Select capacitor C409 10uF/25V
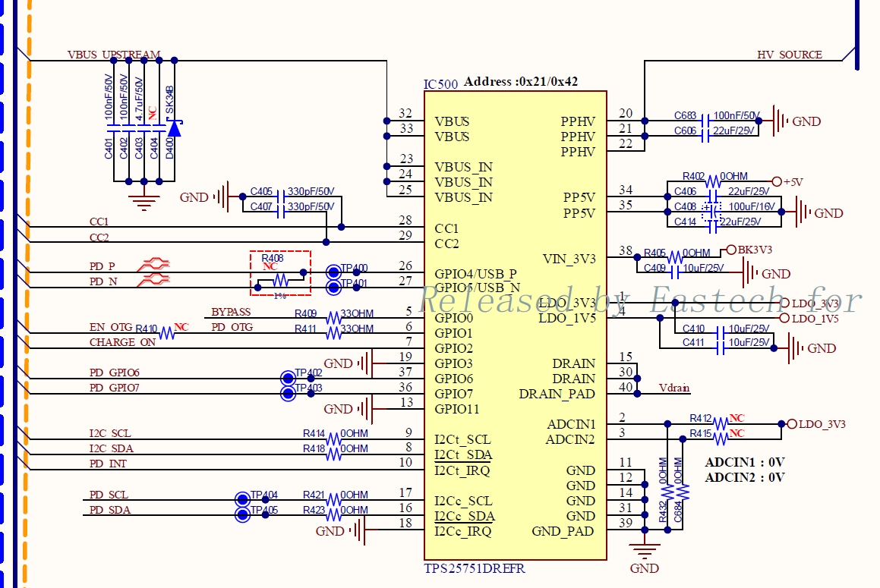 [675, 272]
